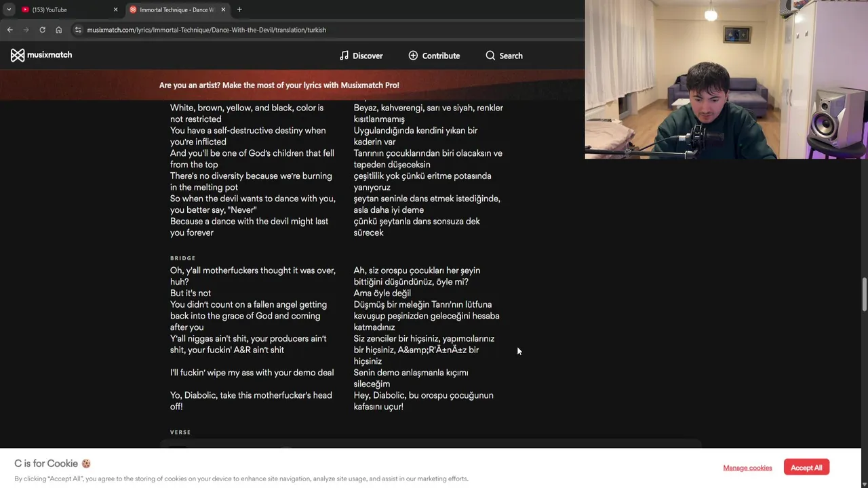
Task: Open the browser home page
Action: pos(58,30)
